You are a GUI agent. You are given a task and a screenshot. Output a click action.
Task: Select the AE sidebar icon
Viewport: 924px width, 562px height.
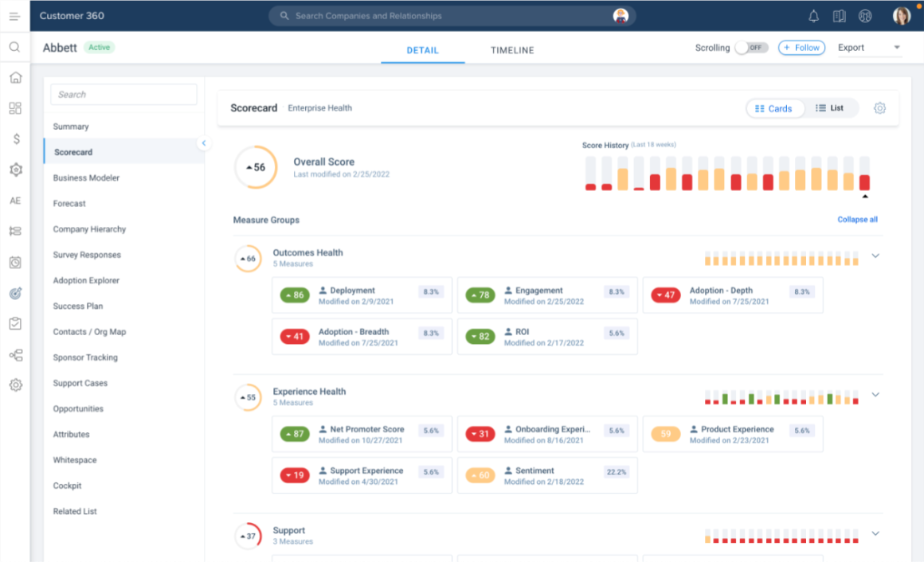(15, 201)
